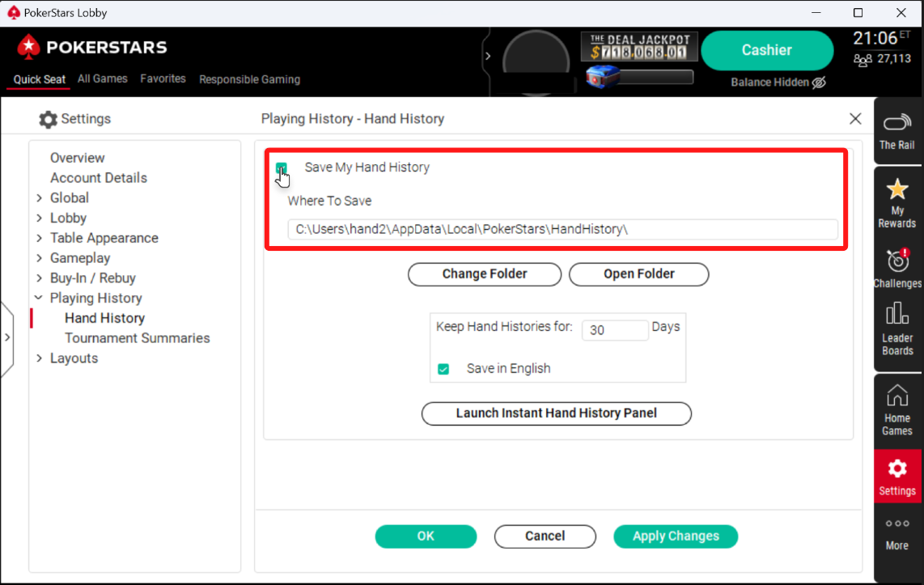Viewport: 924px width, 585px height.
Task: Expand the Lobby settings section
Action: (x=39, y=218)
